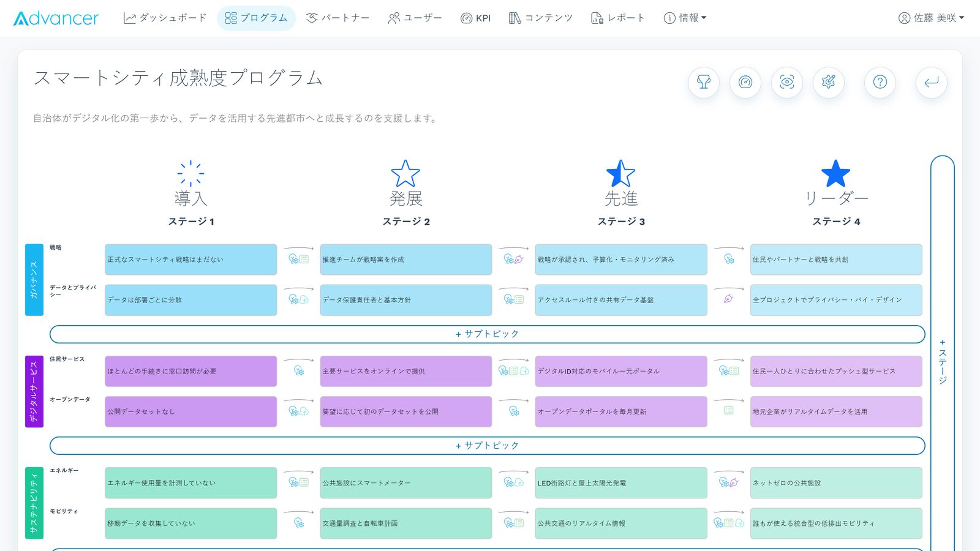980x551 pixels.
Task: Expand the 佐藤 美咲 user menu
Action: click(x=931, y=18)
